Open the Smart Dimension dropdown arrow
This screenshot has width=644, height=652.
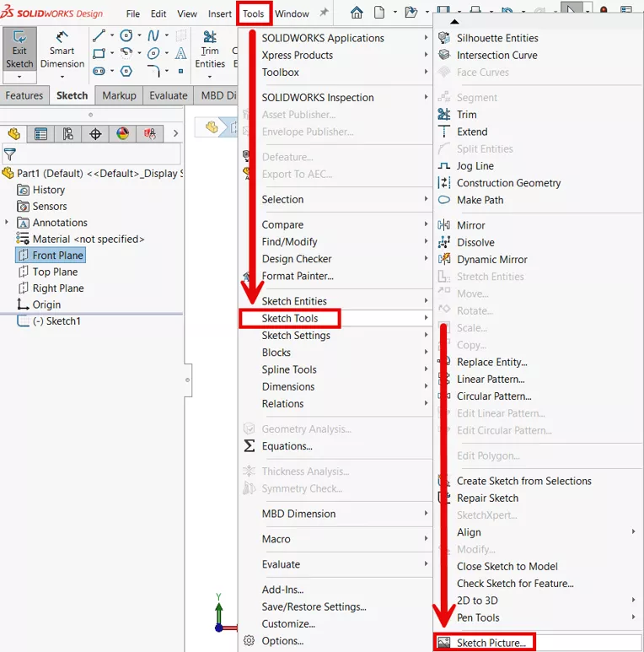click(62, 77)
